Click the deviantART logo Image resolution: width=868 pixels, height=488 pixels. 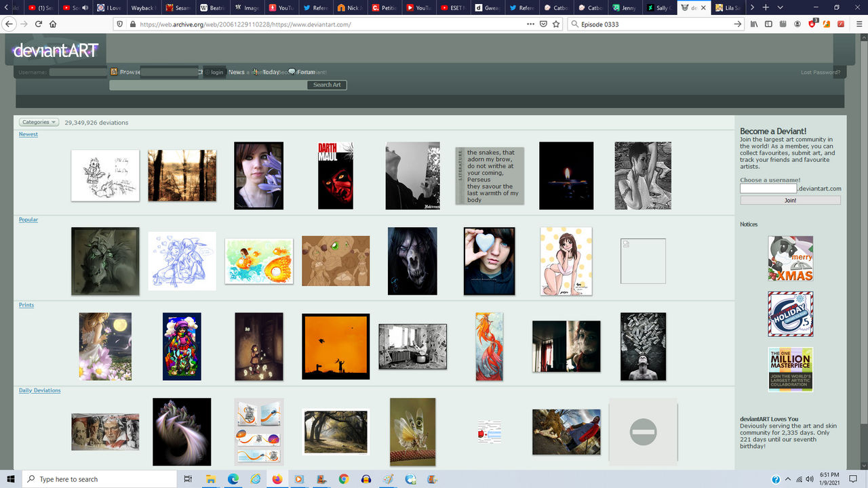coord(56,50)
